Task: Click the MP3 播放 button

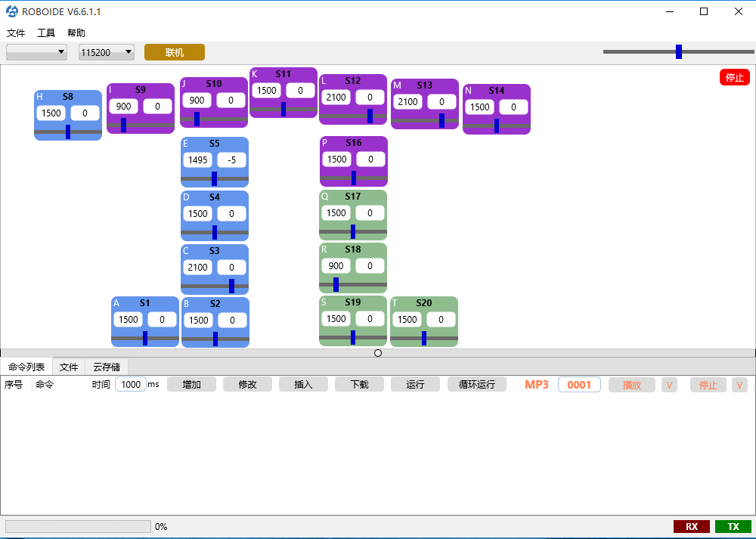Action: point(631,385)
